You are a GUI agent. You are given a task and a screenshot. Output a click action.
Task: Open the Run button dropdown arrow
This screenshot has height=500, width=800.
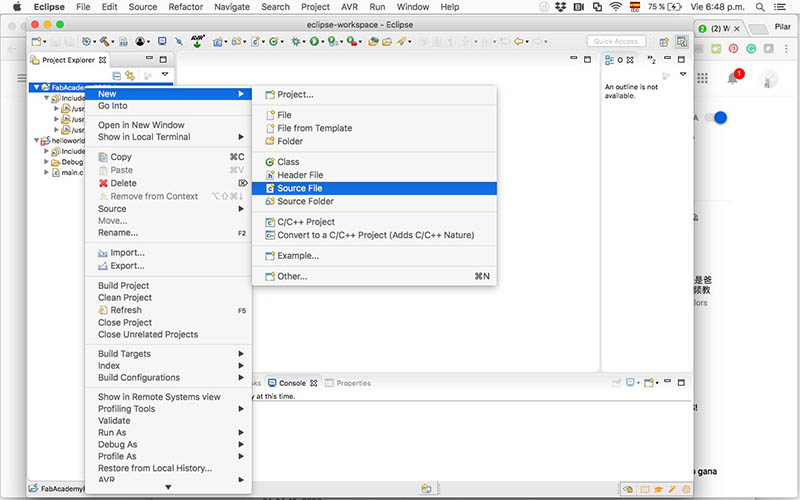coord(322,42)
